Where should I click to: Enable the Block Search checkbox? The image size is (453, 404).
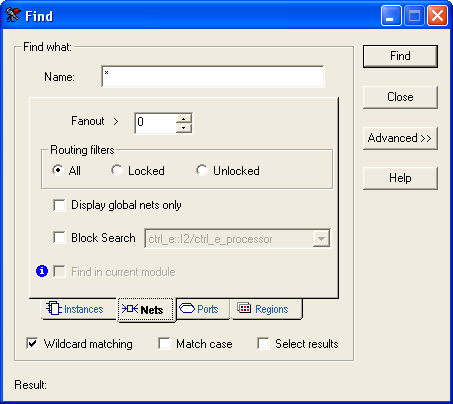tap(59, 238)
